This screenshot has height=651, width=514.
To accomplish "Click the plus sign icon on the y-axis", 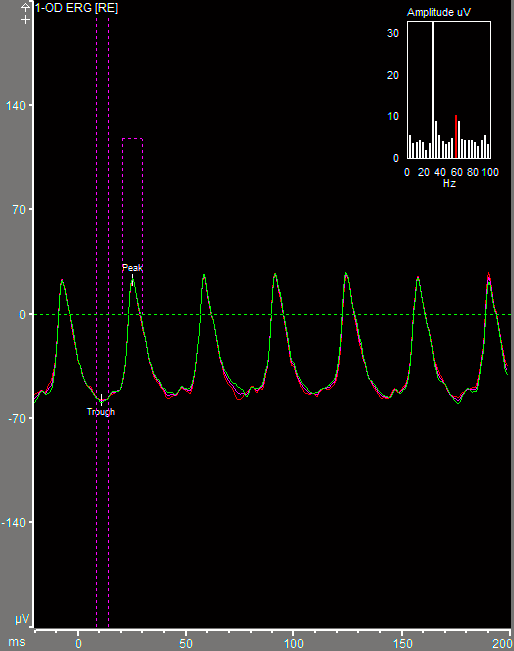I will click(26, 20).
